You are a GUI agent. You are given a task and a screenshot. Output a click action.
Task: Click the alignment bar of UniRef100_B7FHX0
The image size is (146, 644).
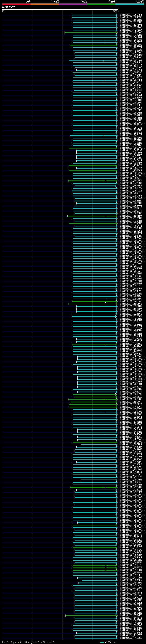tap(93, 60)
